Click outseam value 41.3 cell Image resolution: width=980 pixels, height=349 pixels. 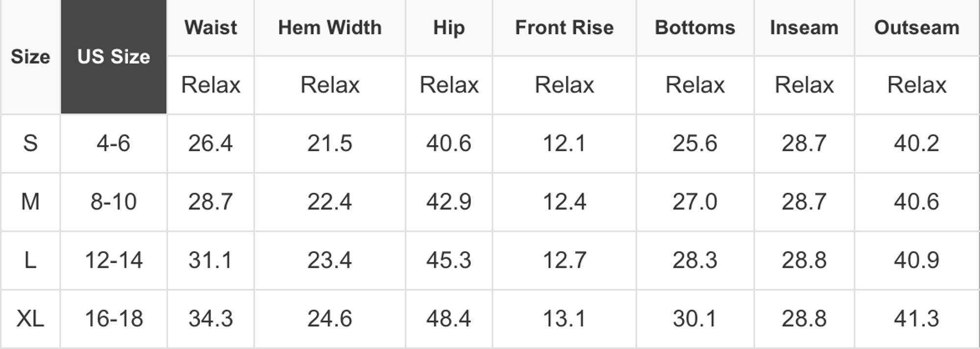coord(917,319)
